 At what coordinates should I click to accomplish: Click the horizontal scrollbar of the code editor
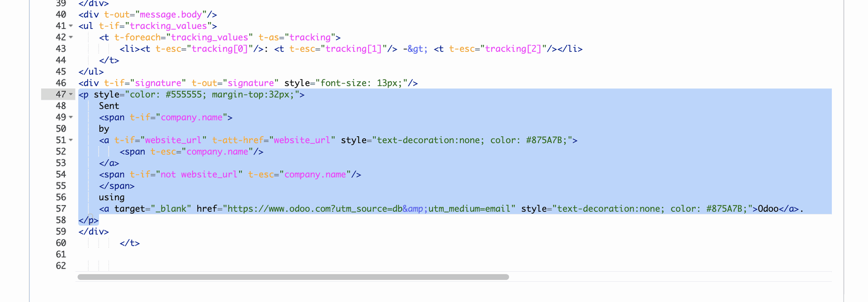coord(293,277)
